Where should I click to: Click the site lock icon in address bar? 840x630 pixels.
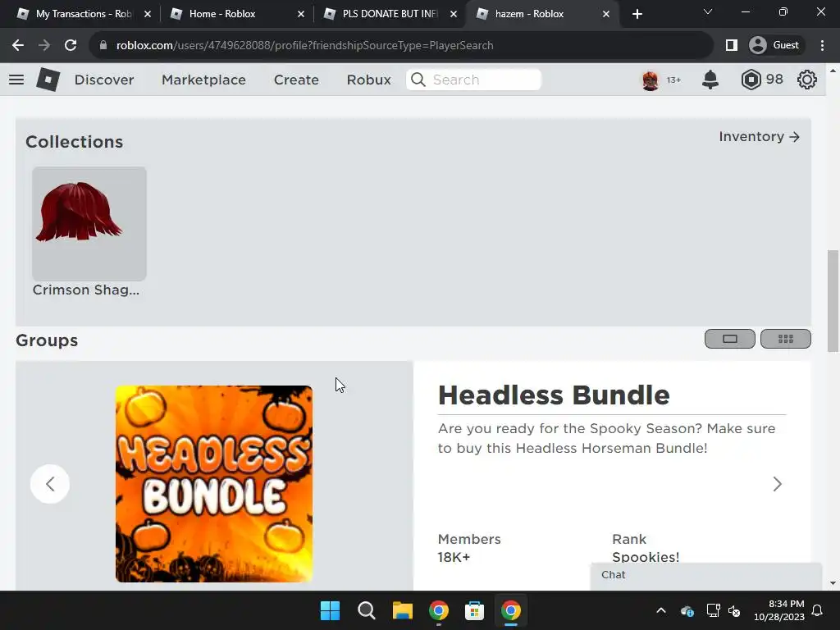(x=103, y=46)
